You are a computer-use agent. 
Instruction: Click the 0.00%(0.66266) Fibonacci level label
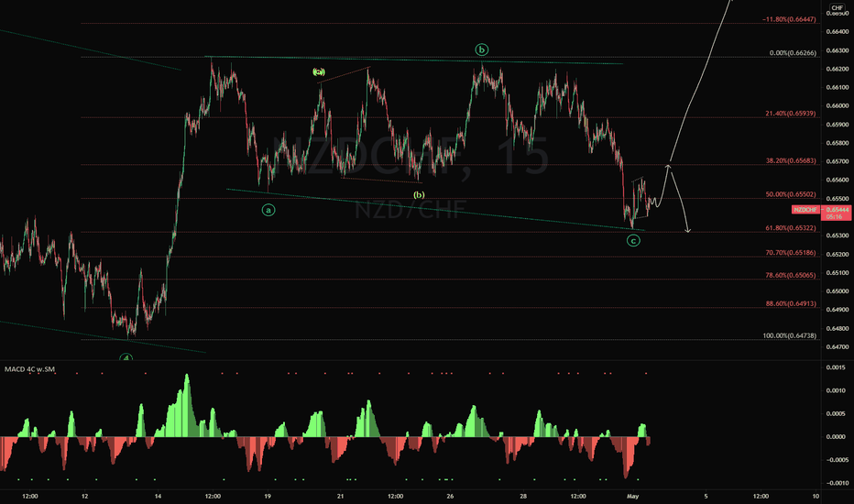793,53
